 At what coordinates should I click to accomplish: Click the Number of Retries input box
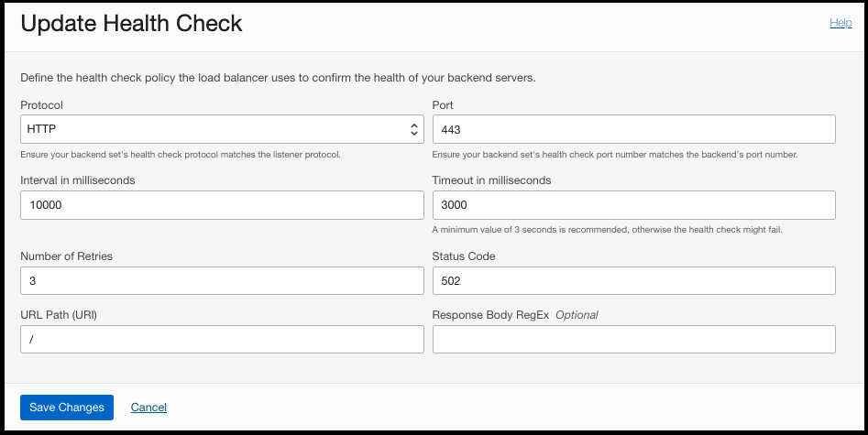click(x=222, y=280)
